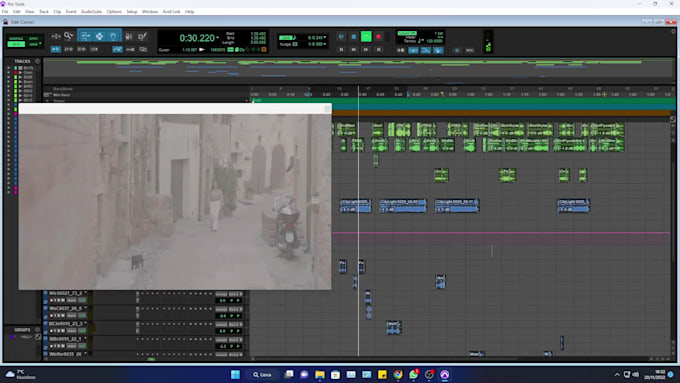This screenshot has width=680, height=383.
Task: Click the red Record button in transport
Action: 379,37
